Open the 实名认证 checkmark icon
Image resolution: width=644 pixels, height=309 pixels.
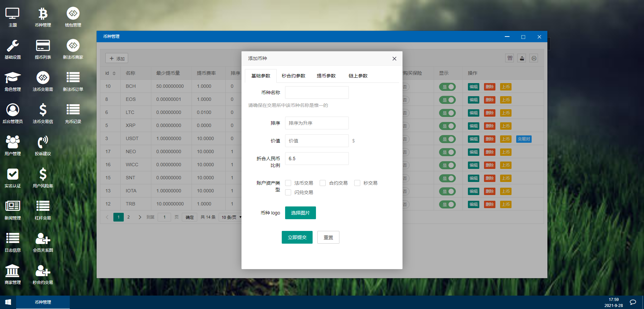pyautogui.click(x=13, y=175)
